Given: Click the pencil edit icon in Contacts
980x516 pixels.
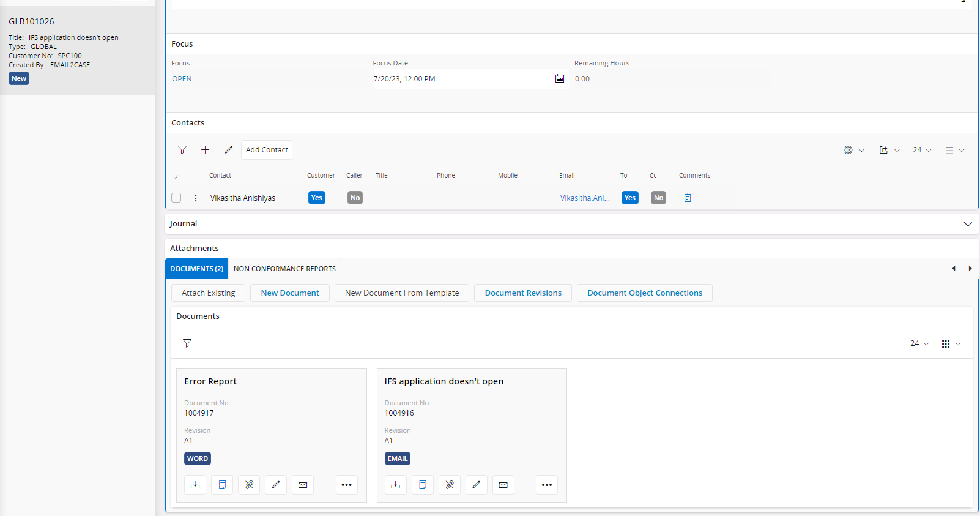Looking at the screenshot, I should coord(229,150).
